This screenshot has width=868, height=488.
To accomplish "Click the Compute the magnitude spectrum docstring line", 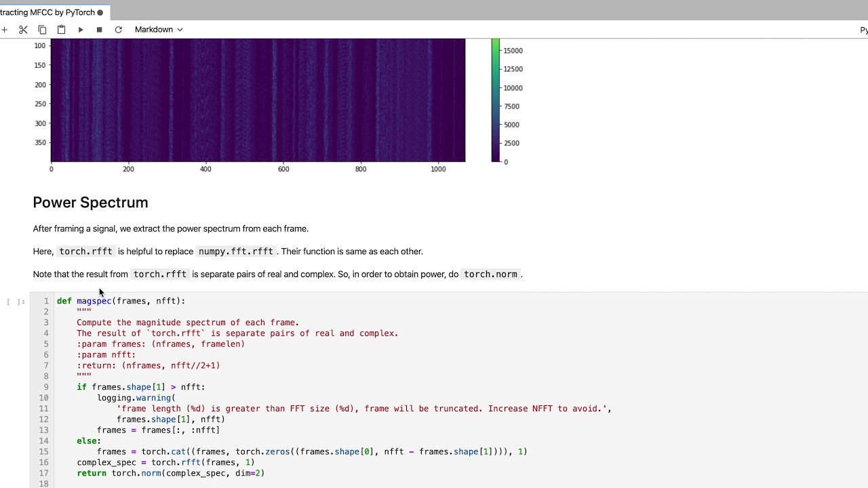I will (x=188, y=323).
